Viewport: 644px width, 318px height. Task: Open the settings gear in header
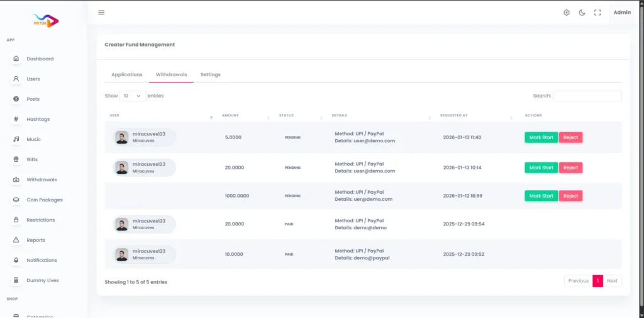tap(566, 13)
